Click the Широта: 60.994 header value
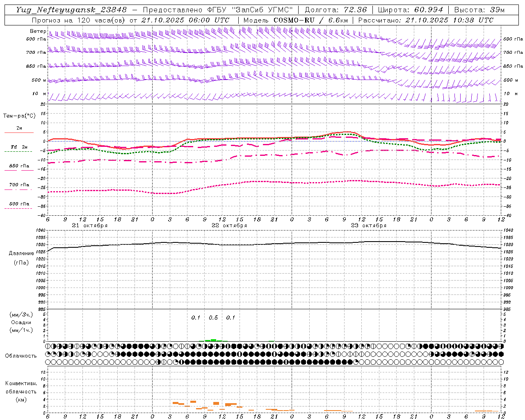Screen dimensions: 525x420 tap(411, 10)
